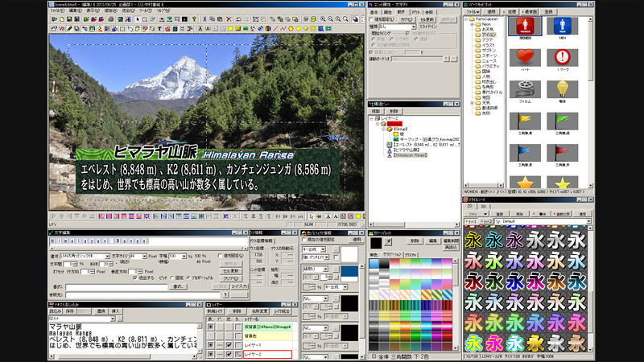Viewport: 644px width, 362px height.
Task: Select the red heart part thumbnail
Action: (525, 57)
